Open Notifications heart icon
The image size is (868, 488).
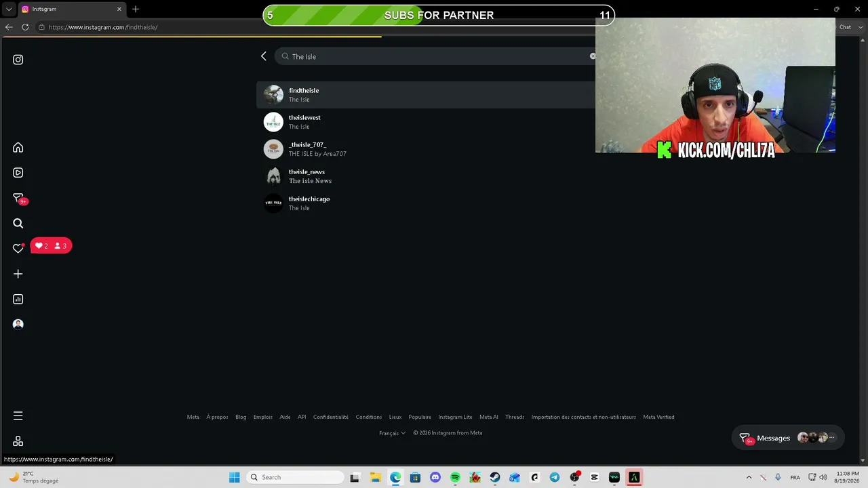[18, 248]
